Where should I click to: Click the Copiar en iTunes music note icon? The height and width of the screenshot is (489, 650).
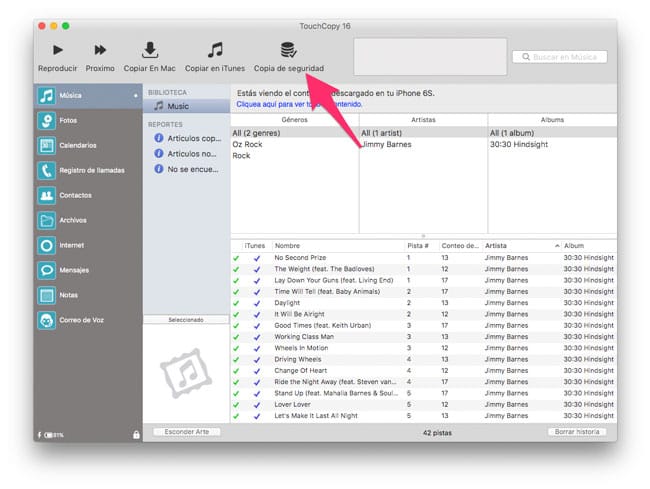[x=215, y=50]
